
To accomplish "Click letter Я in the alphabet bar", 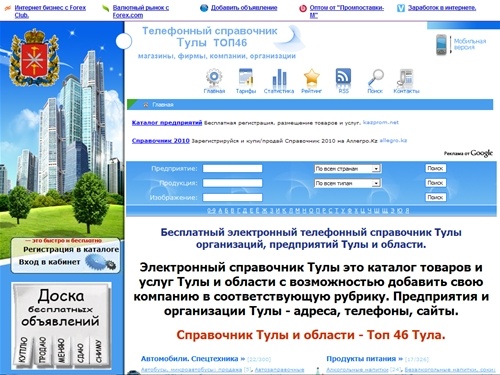I will pyautogui.click(x=407, y=211).
